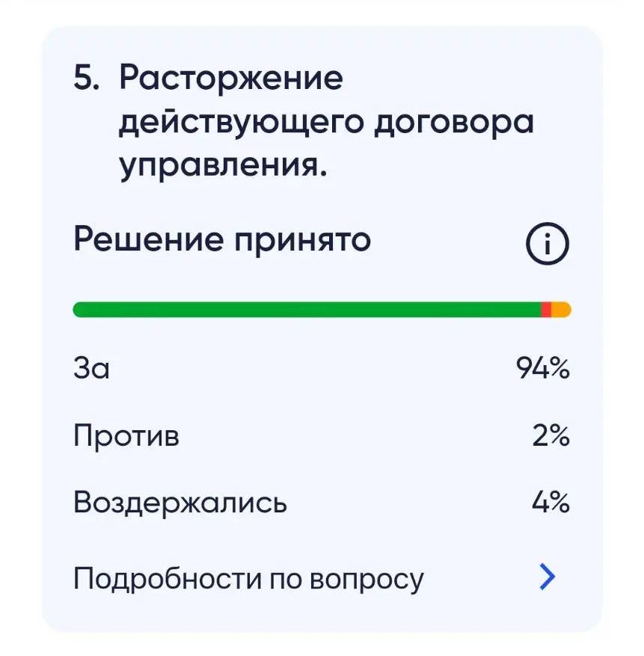Click the word договора in the title
This screenshot has height=656, width=644.
(454, 123)
